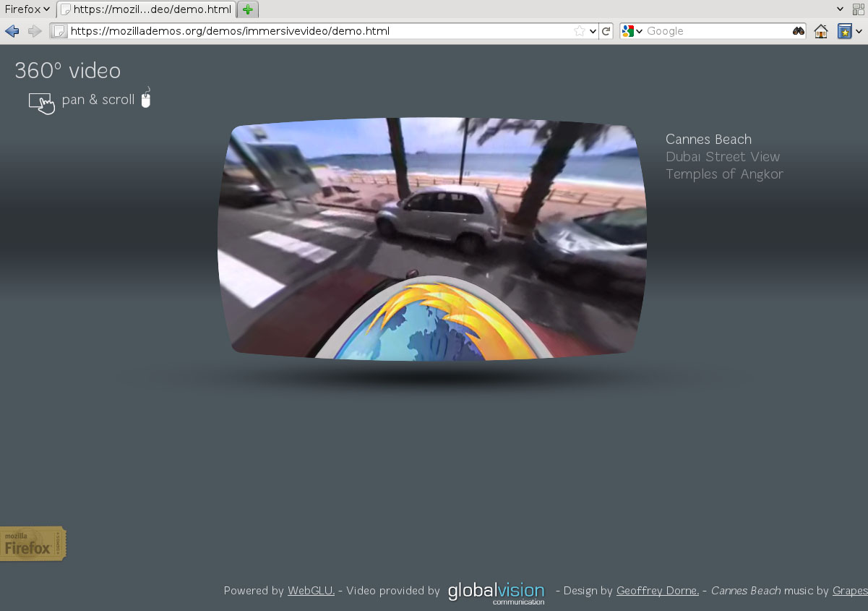868x611 pixels.
Task: Open a new tab with the green plus button
Action: click(249, 9)
